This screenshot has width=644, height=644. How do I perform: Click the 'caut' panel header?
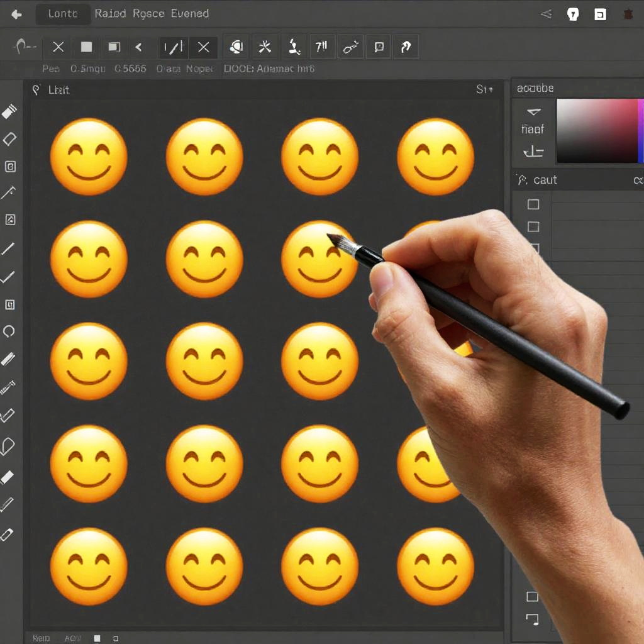pyautogui.click(x=545, y=180)
